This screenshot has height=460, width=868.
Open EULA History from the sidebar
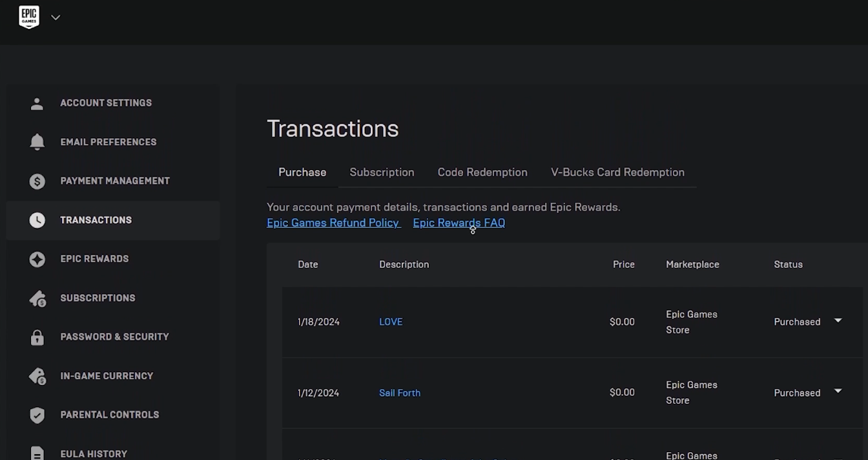pos(94,454)
